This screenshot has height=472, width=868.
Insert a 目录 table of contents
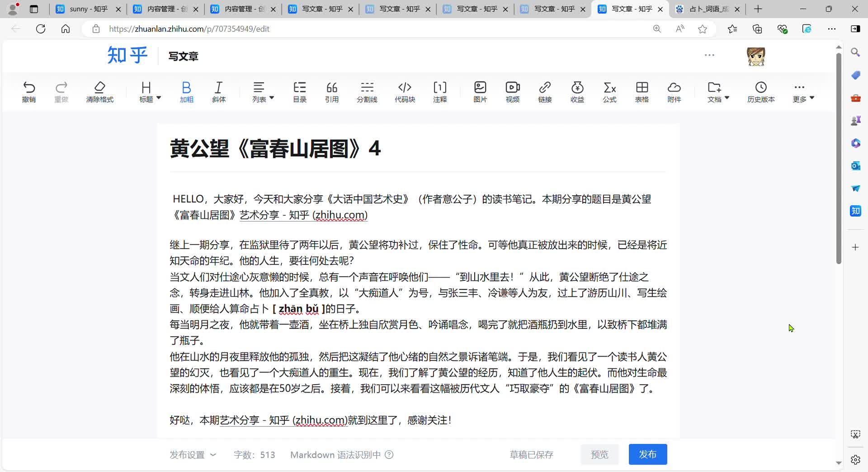pyautogui.click(x=299, y=92)
